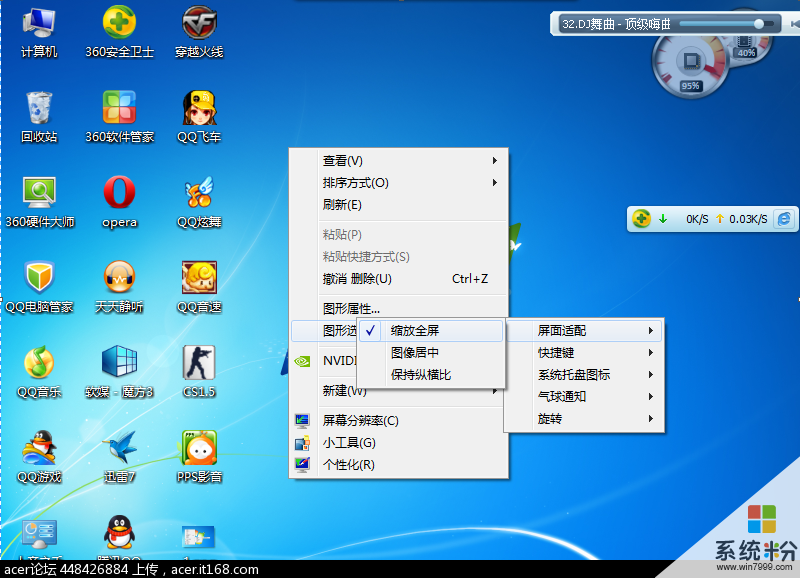
Task: Click the NVIDIA icon in context menu
Action: pos(302,362)
